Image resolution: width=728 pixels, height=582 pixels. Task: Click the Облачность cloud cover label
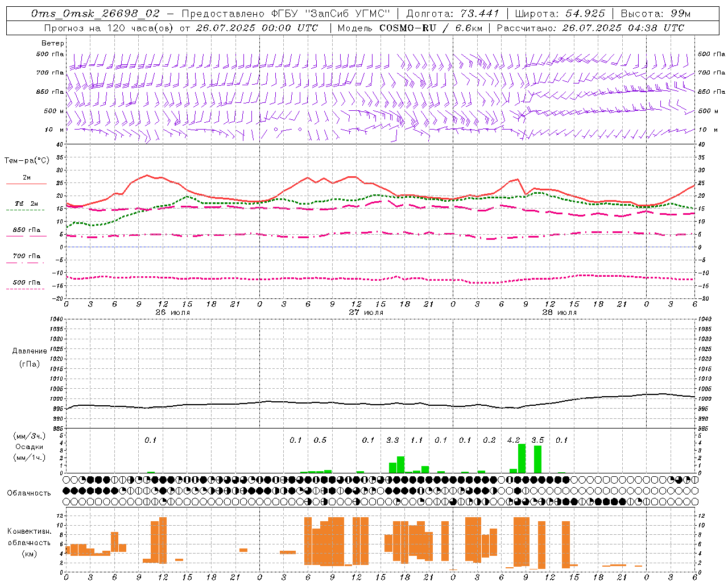(29, 493)
